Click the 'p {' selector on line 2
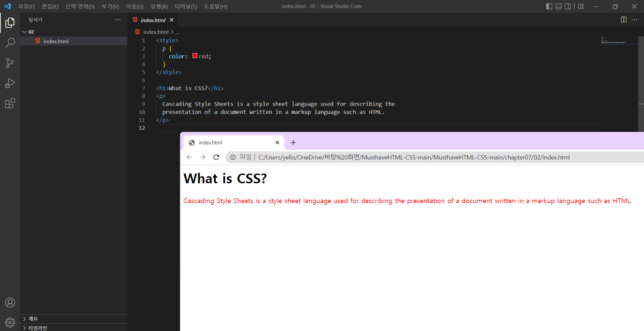Screen dimensions: 644x331 [x=167, y=49]
